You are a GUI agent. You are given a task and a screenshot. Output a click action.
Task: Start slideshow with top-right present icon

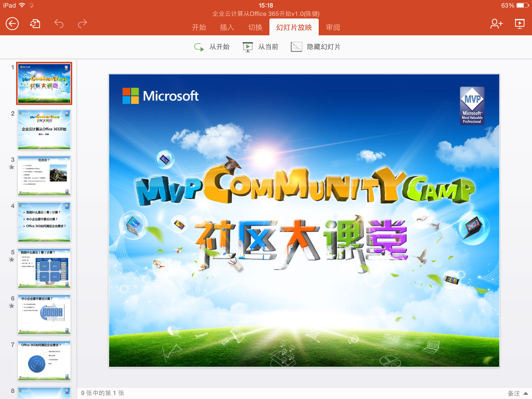click(x=520, y=24)
